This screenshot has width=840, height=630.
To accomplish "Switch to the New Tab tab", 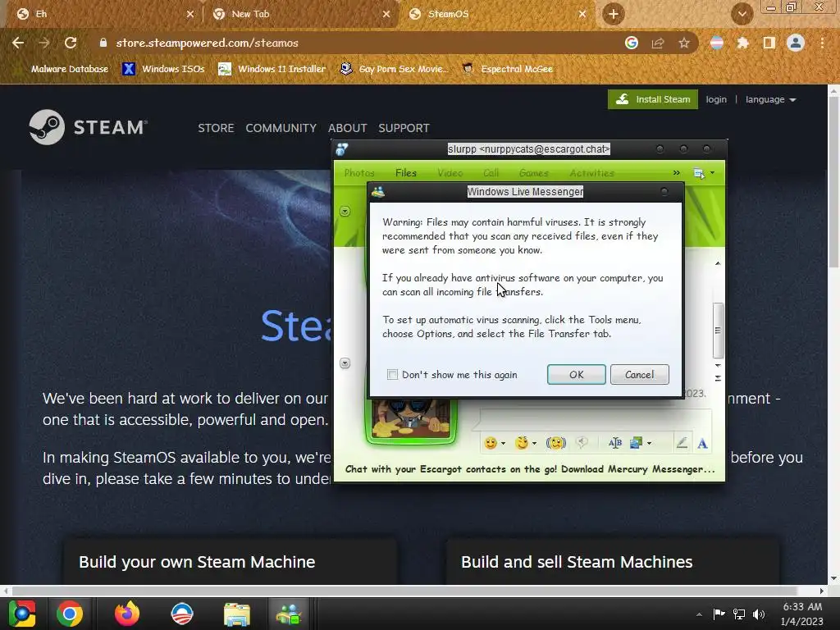I will (x=302, y=14).
